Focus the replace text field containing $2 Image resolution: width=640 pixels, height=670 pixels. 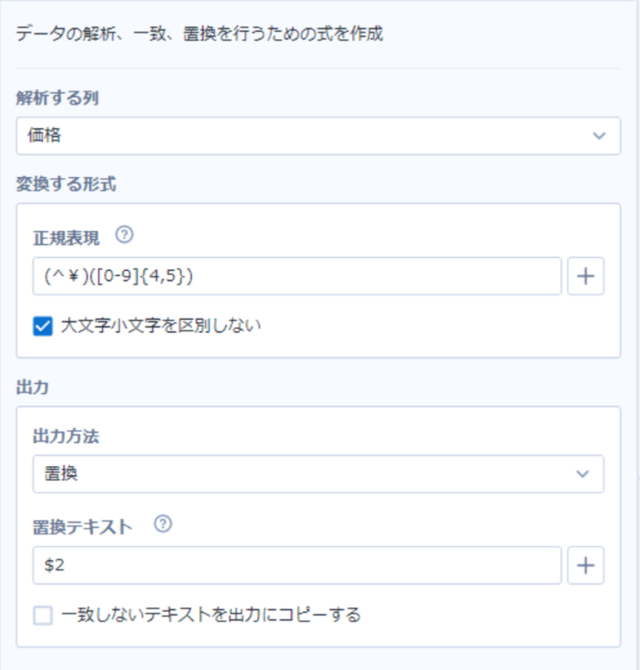click(x=297, y=565)
